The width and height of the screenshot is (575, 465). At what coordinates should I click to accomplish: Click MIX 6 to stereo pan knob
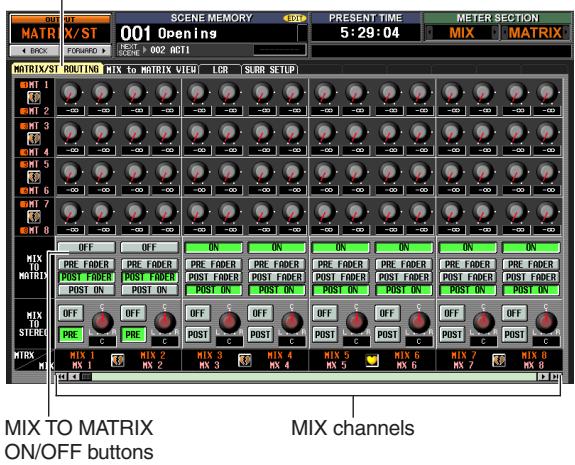tap(419, 321)
